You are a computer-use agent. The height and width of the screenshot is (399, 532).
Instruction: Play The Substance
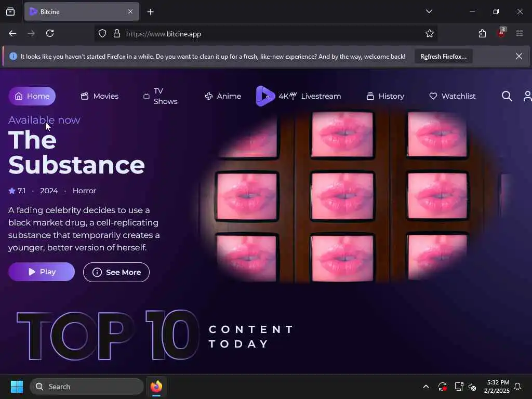42,272
